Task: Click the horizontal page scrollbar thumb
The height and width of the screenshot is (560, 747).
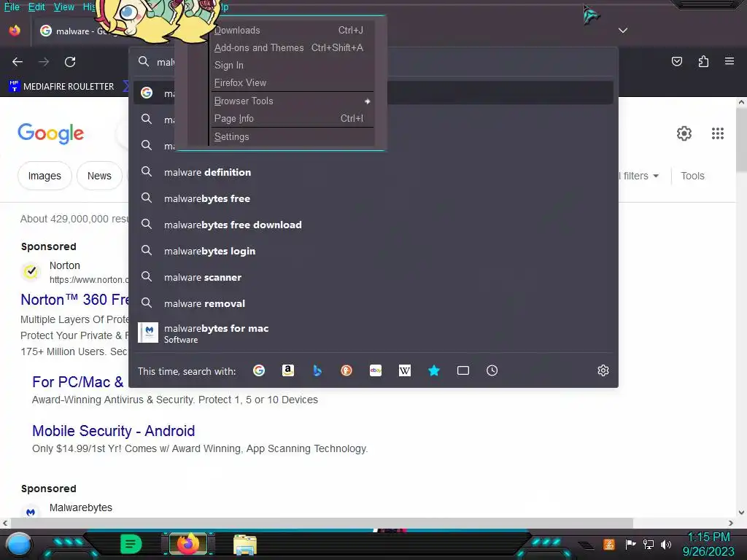Action: (x=322, y=523)
